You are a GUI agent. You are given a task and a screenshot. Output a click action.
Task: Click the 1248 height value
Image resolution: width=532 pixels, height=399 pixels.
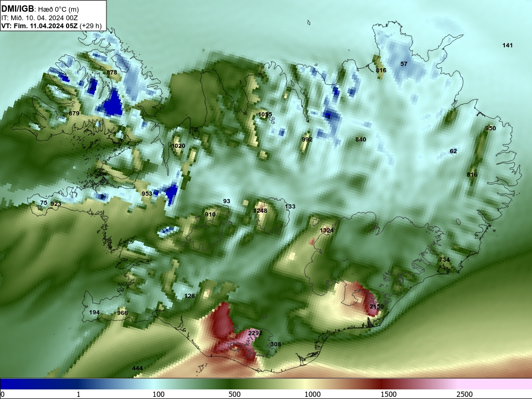(x=260, y=211)
